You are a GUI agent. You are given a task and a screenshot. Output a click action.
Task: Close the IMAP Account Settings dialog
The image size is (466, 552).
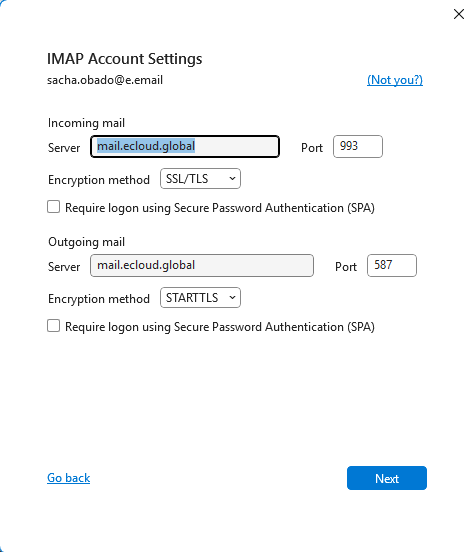459,14
